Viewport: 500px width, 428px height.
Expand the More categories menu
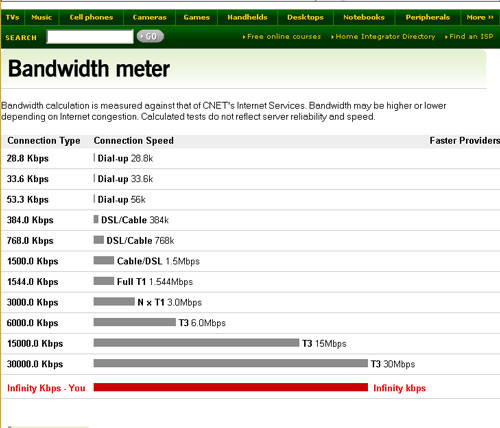point(480,17)
